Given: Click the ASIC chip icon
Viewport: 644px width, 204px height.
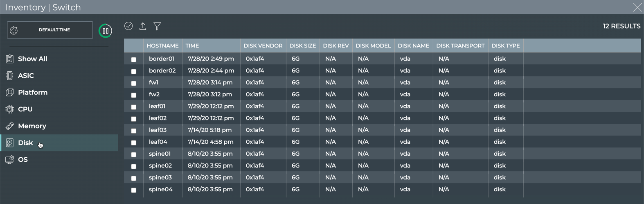Looking at the screenshot, I should click(10, 75).
